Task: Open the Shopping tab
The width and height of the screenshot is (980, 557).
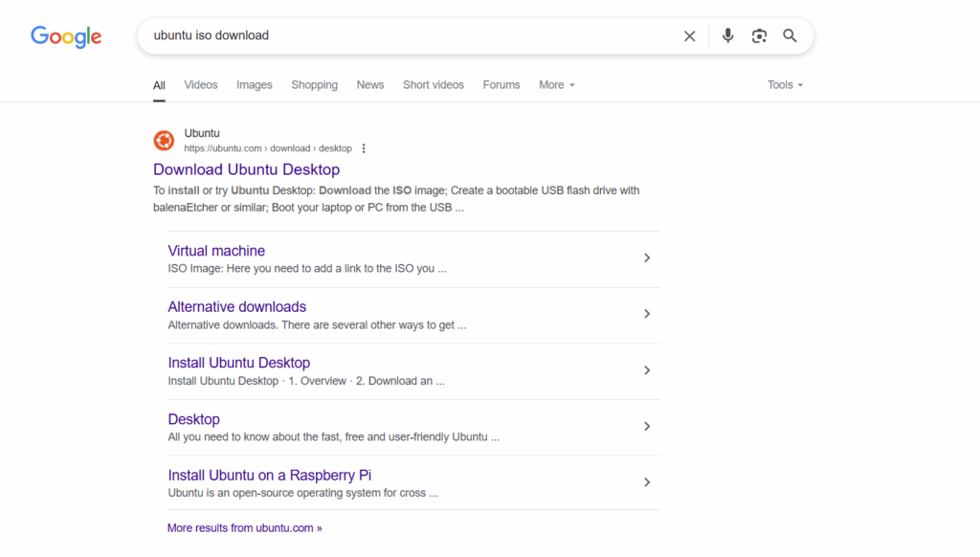Action: [314, 85]
